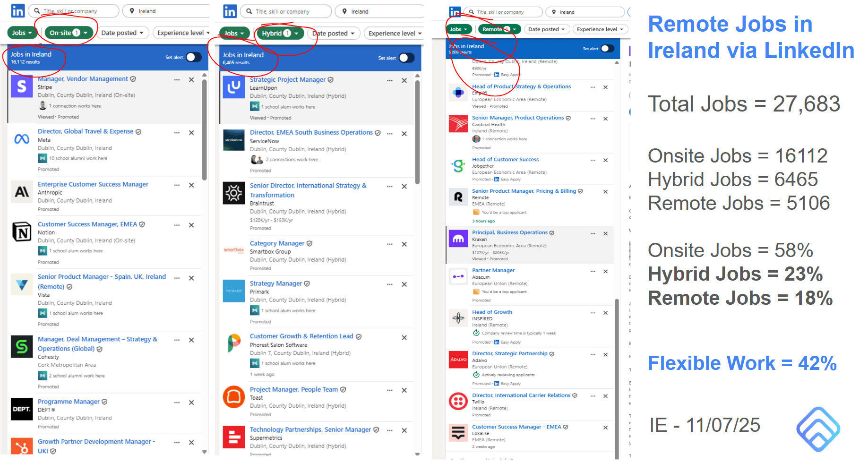Expand the Jobs dropdown beside the On-site filter

(22, 33)
